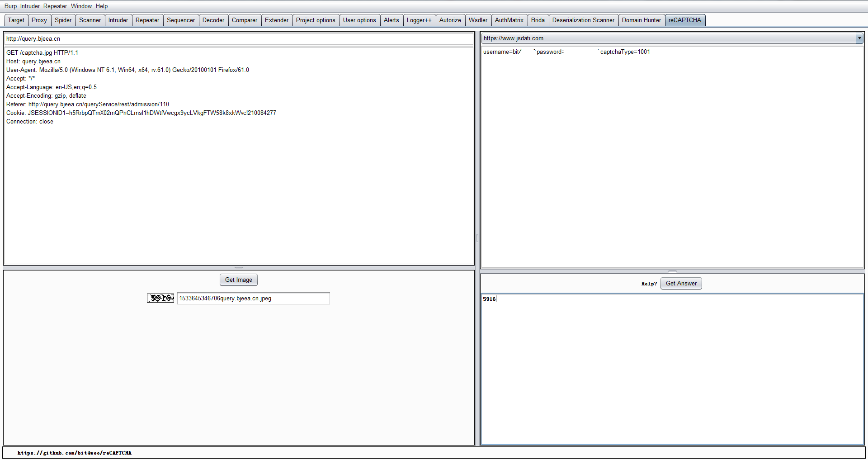The height and width of the screenshot is (460, 868).
Task: Switch to the Target tab
Action: coord(16,20)
